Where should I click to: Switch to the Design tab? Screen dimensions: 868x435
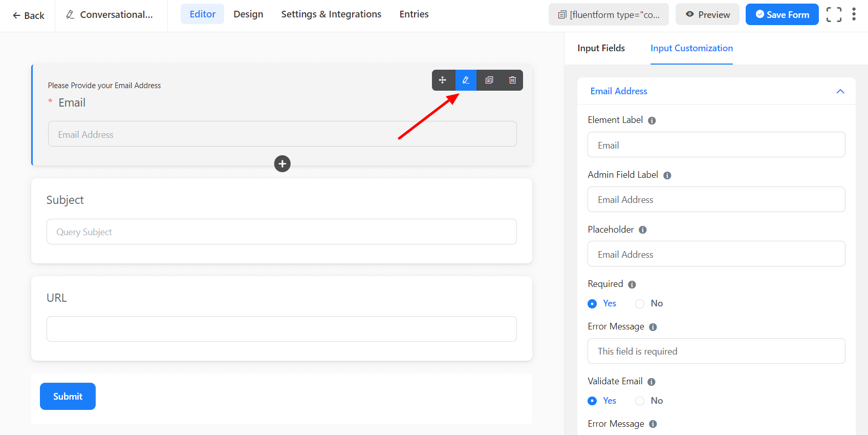click(248, 14)
